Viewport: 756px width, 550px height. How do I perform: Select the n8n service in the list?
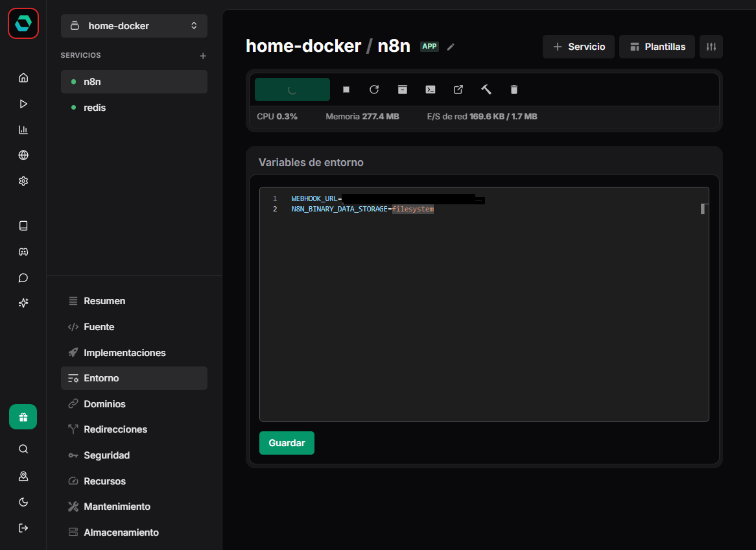[x=134, y=82]
